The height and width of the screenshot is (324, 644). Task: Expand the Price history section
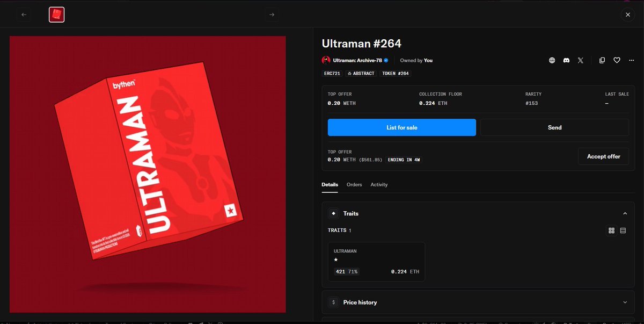click(478, 303)
